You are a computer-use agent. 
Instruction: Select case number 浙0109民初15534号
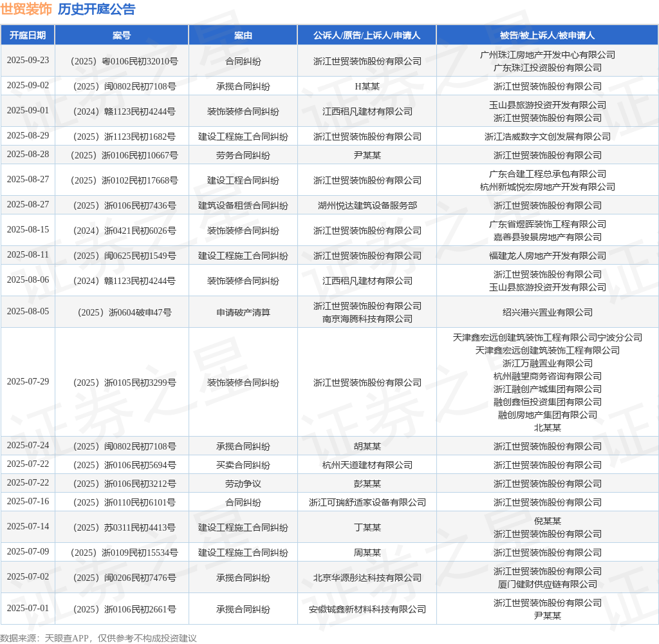point(124,553)
